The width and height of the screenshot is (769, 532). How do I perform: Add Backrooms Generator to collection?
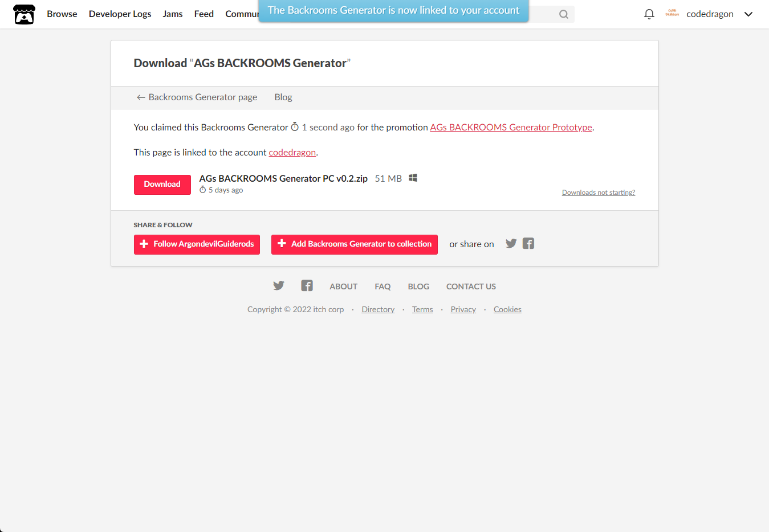coord(355,244)
